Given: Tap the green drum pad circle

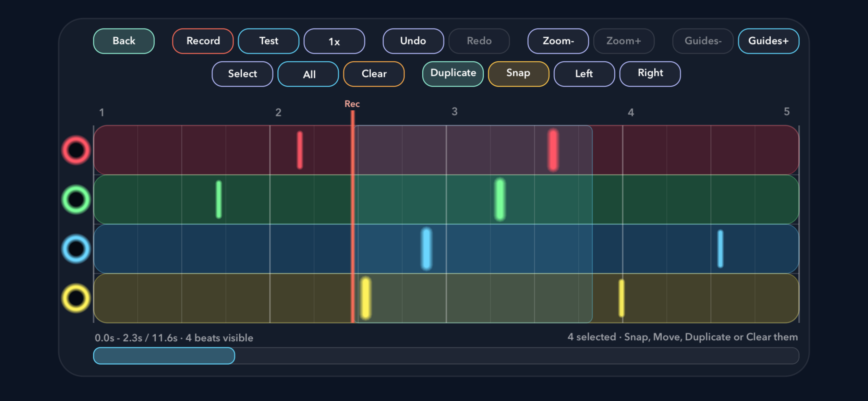Looking at the screenshot, I should (x=76, y=199).
